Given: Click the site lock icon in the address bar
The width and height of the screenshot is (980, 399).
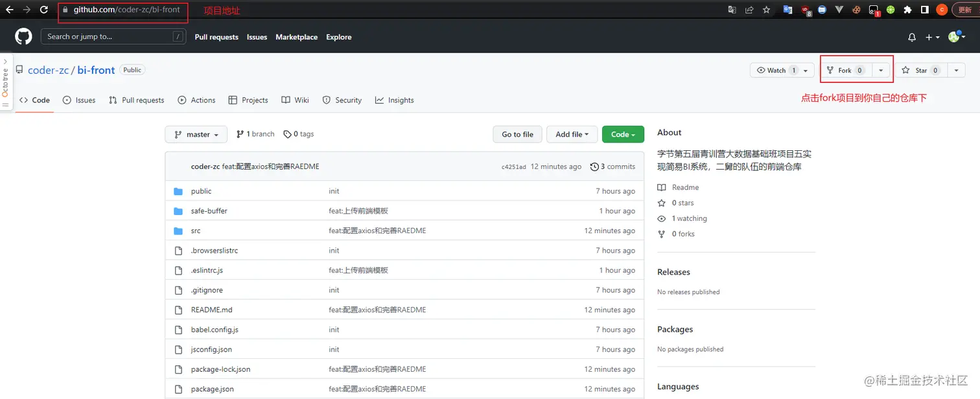Looking at the screenshot, I should pyautogui.click(x=65, y=10).
